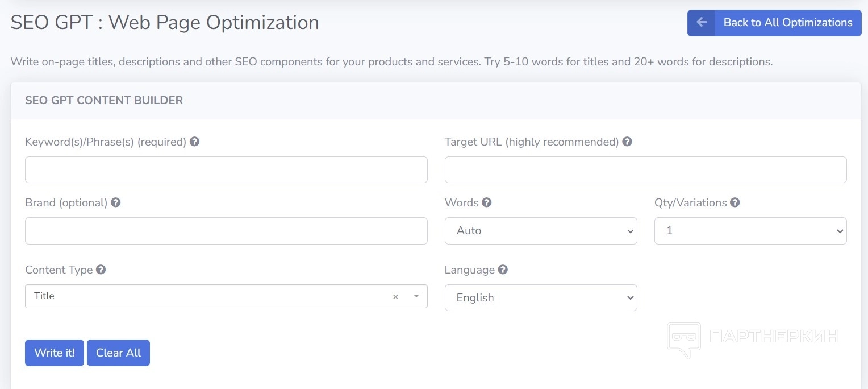The width and height of the screenshot is (868, 389).
Task: Click into the Keyword(s)/Phrase(s) input field
Action: coord(226,170)
